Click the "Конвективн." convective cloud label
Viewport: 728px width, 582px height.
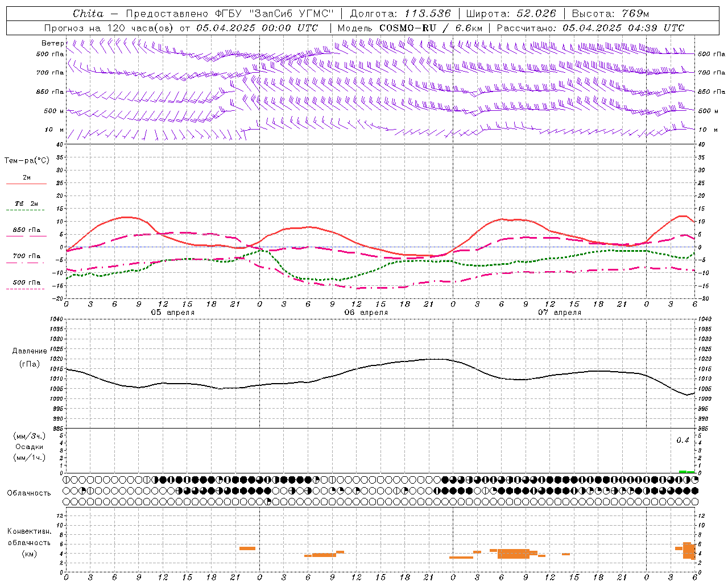tap(29, 531)
